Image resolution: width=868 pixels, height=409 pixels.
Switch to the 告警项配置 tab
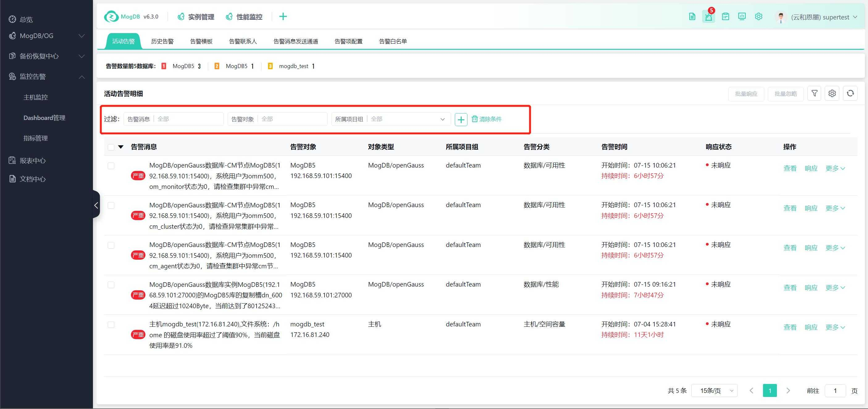pyautogui.click(x=348, y=41)
